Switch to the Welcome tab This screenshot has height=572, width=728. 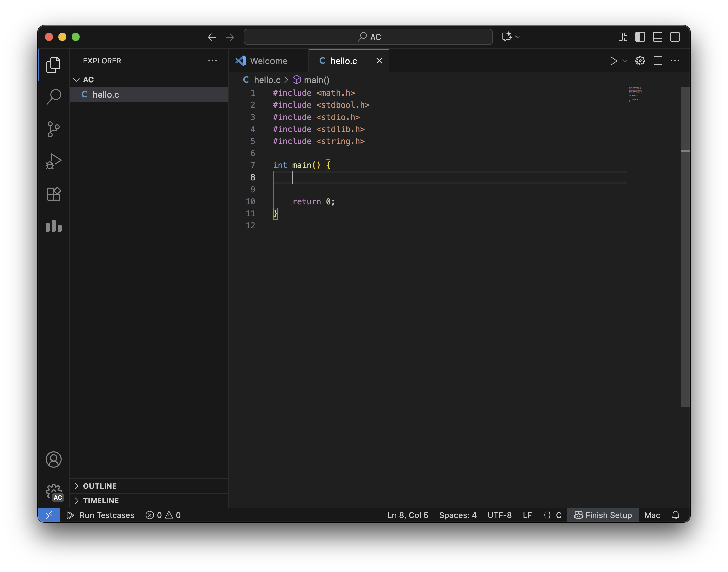click(268, 61)
